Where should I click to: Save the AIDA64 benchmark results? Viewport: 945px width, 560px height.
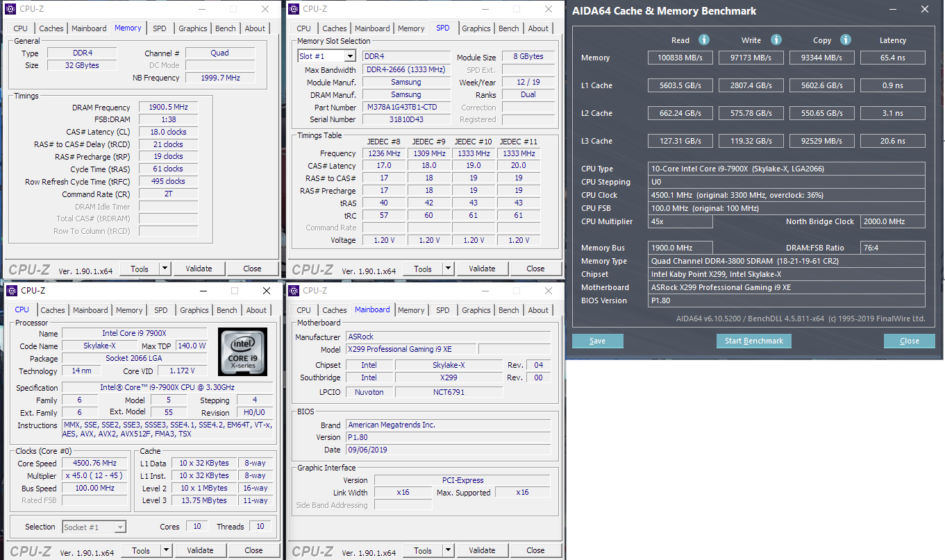[597, 341]
